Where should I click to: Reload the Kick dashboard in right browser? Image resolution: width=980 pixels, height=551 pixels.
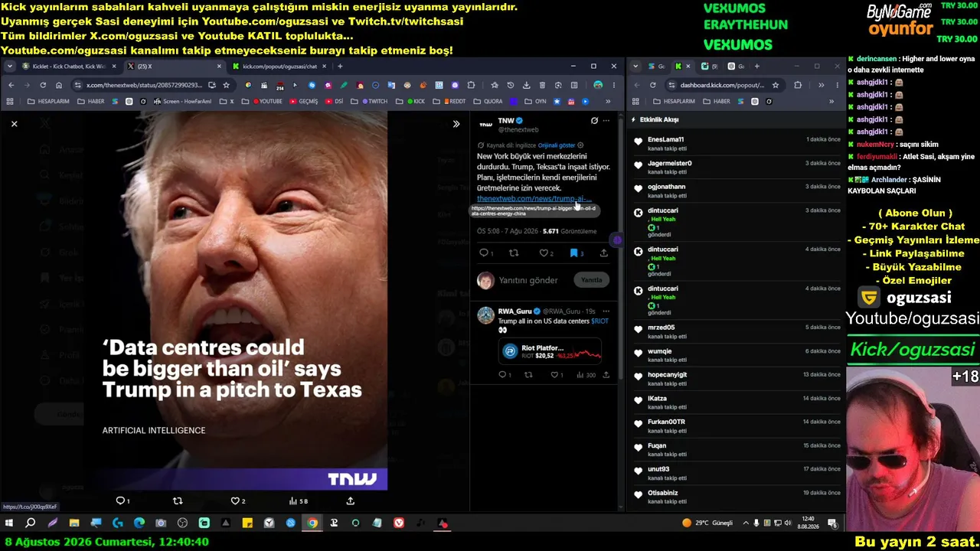pyautogui.click(x=652, y=85)
